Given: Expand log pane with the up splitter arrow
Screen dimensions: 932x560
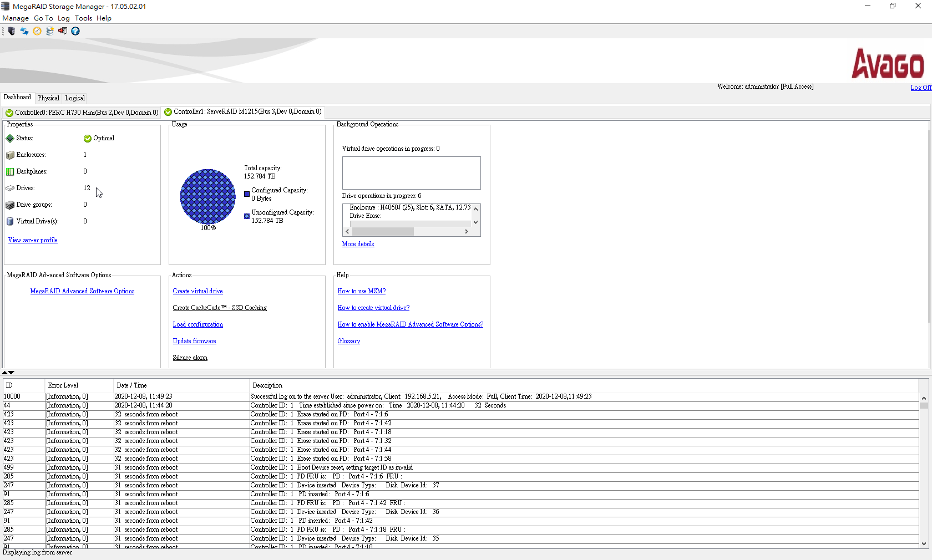Looking at the screenshot, I should tap(5, 373).
